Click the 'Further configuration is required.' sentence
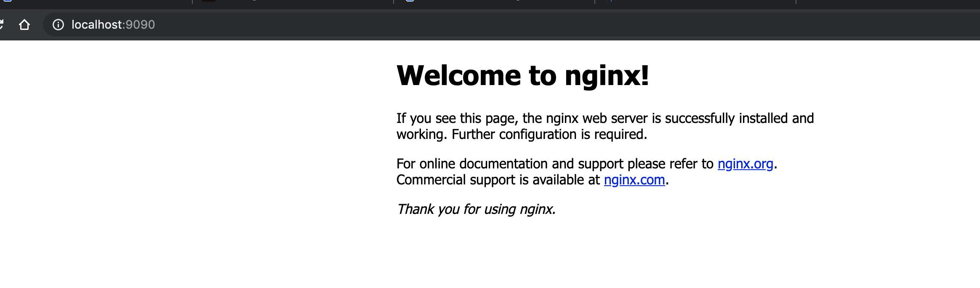Viewport: 980px width, 288px height. [x=549, y=135]
